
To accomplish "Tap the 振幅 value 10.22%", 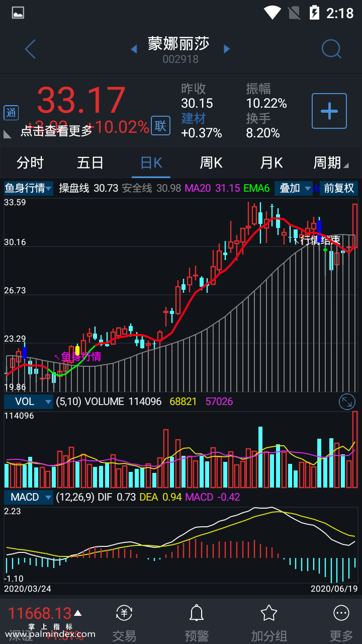I will (x=266, y=104).
